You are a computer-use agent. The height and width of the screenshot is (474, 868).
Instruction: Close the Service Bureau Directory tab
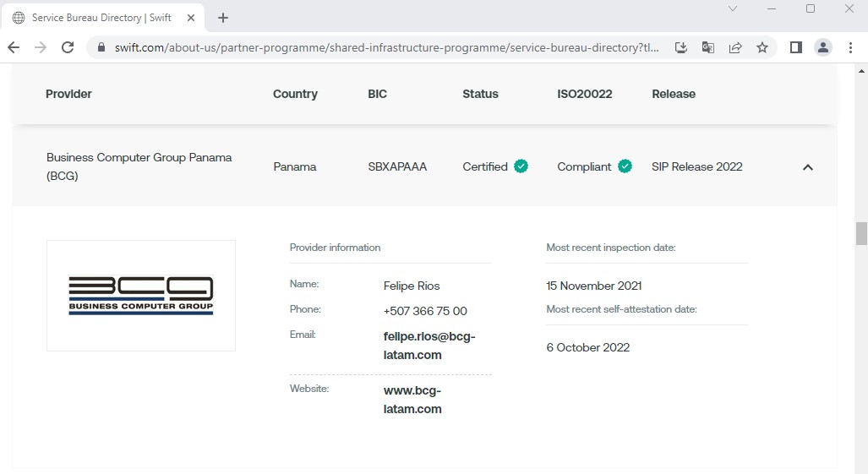point(191,18)
